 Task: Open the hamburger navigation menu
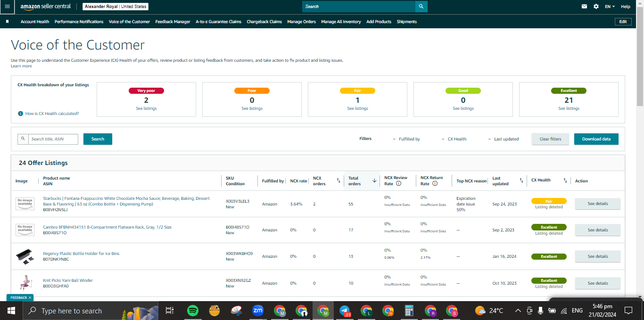point(7,7)
